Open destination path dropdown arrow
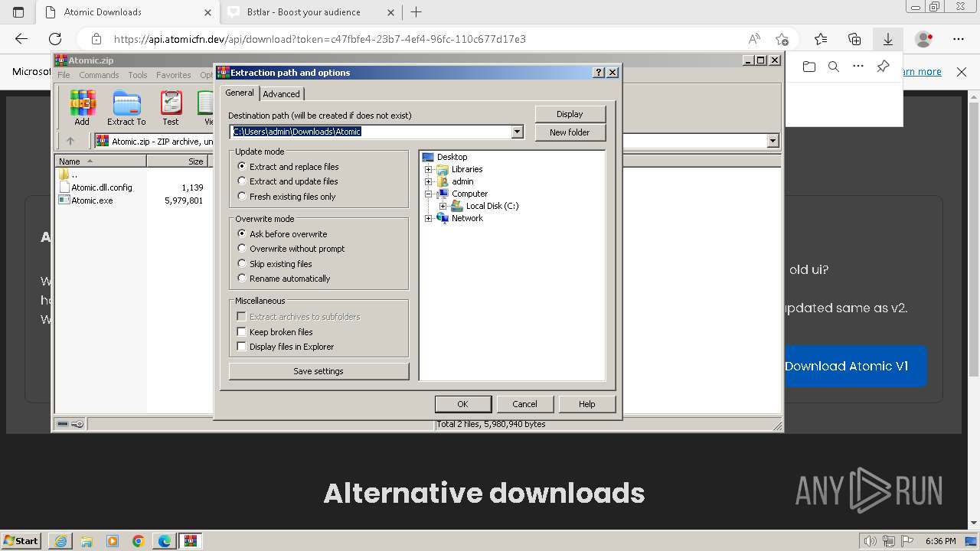 [517, 132]
